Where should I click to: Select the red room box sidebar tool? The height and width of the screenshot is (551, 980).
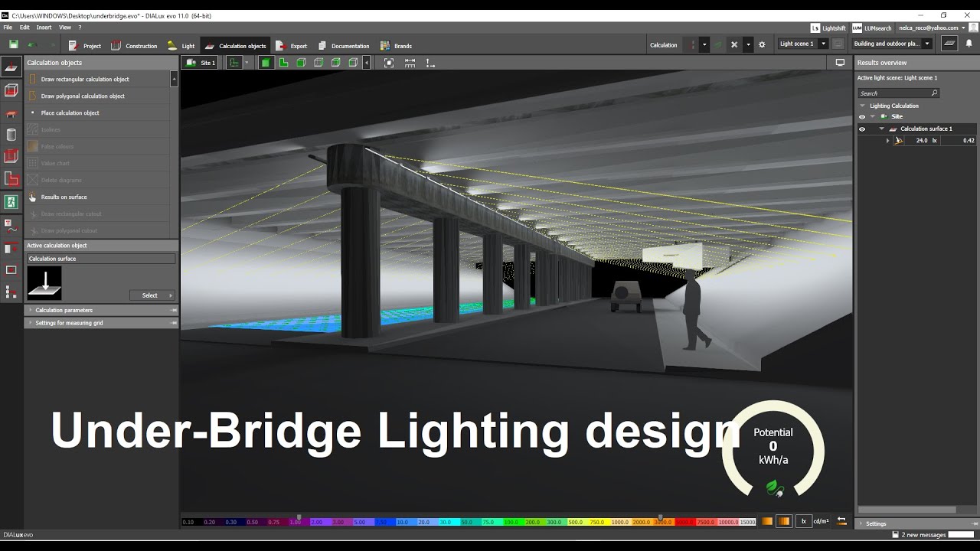11,157
